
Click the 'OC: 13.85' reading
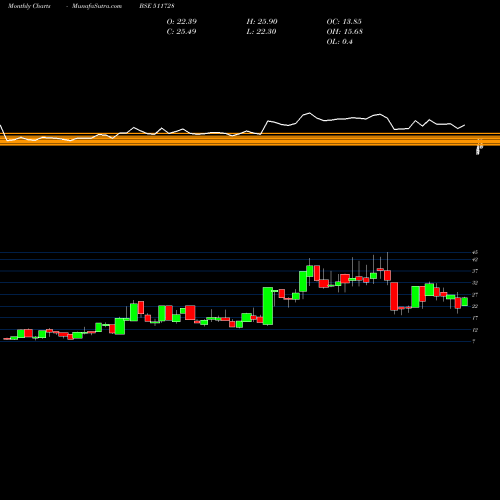point(344,21)
